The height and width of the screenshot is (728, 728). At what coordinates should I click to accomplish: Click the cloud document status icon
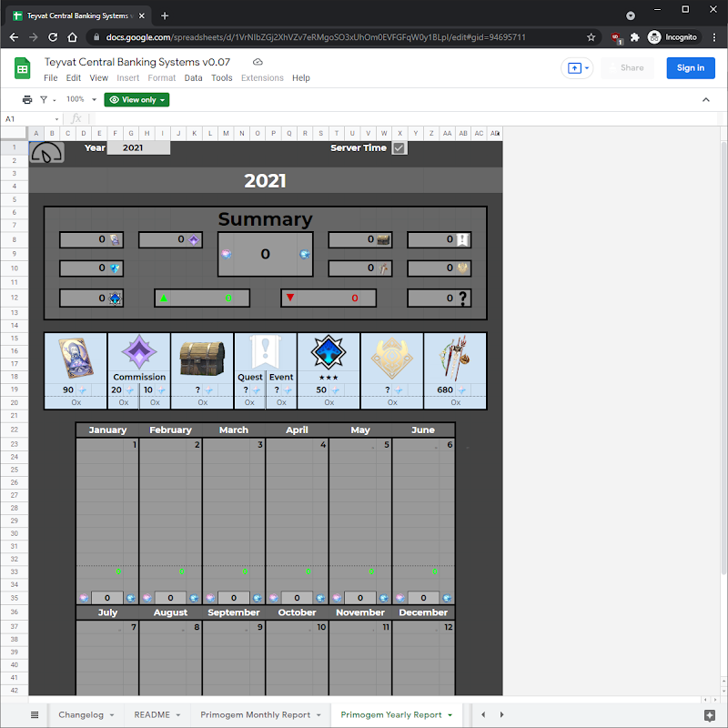click(258, 62)
